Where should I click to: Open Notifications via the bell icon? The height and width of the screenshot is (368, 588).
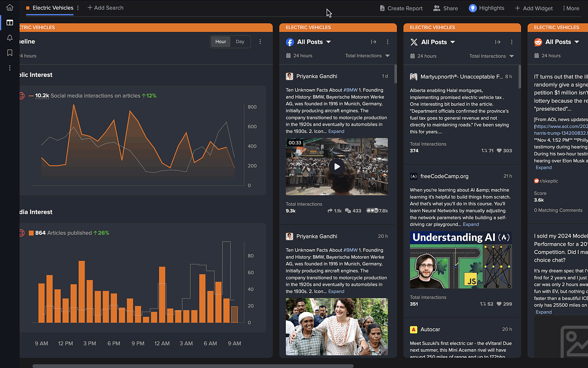[9, 38]
